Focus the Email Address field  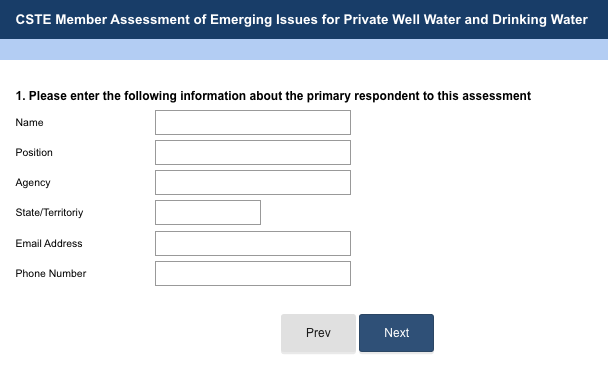pos(253,244)
